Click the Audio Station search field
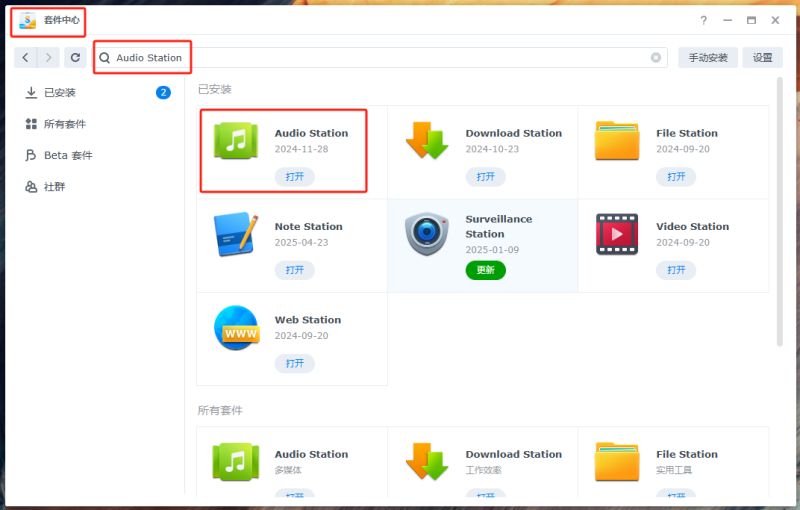Image resolution: width=800 pixels, height=510 pixels. (x=380, y=58)
